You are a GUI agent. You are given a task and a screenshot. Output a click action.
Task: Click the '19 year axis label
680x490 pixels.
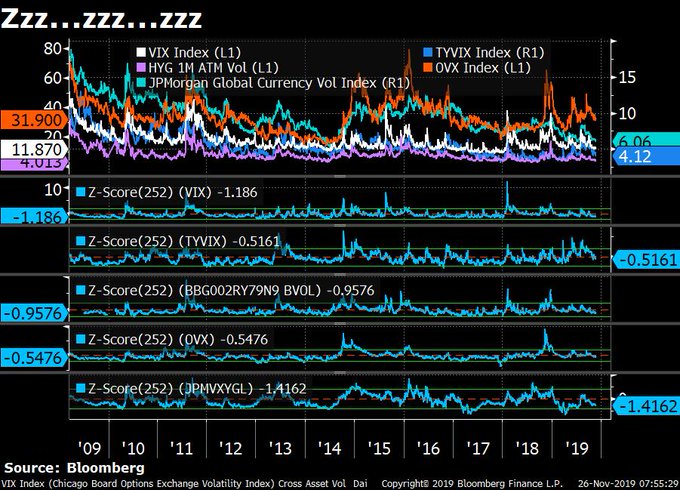(577, 448)
